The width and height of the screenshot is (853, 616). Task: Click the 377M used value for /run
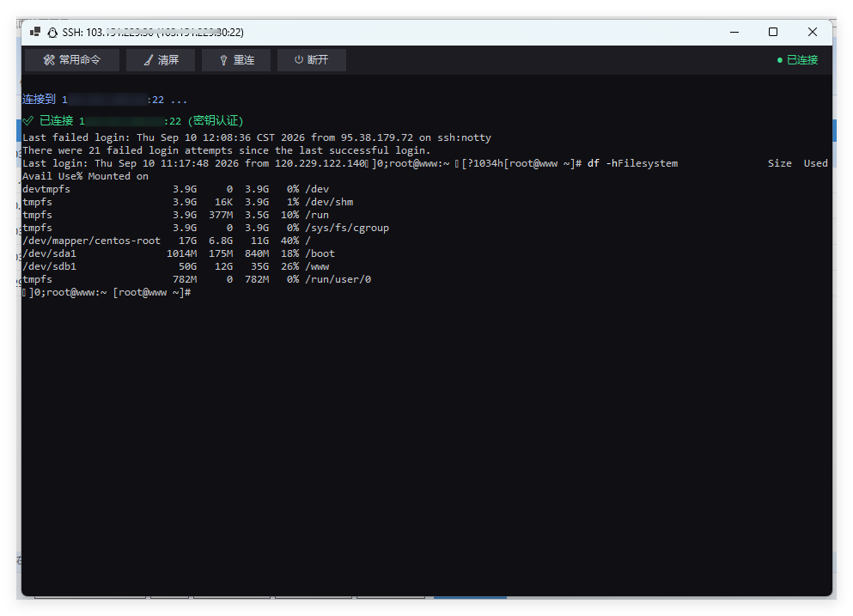(221, 215)
